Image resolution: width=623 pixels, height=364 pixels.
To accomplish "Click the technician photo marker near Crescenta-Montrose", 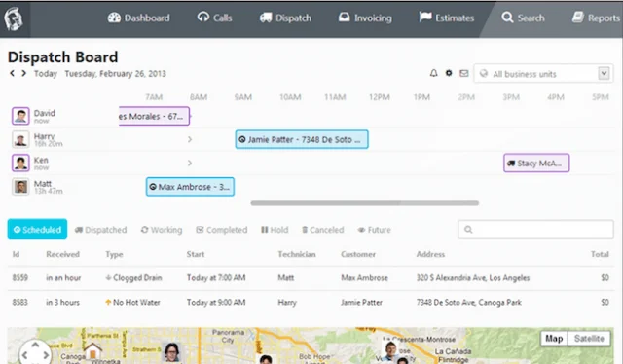I will [390, 350].
